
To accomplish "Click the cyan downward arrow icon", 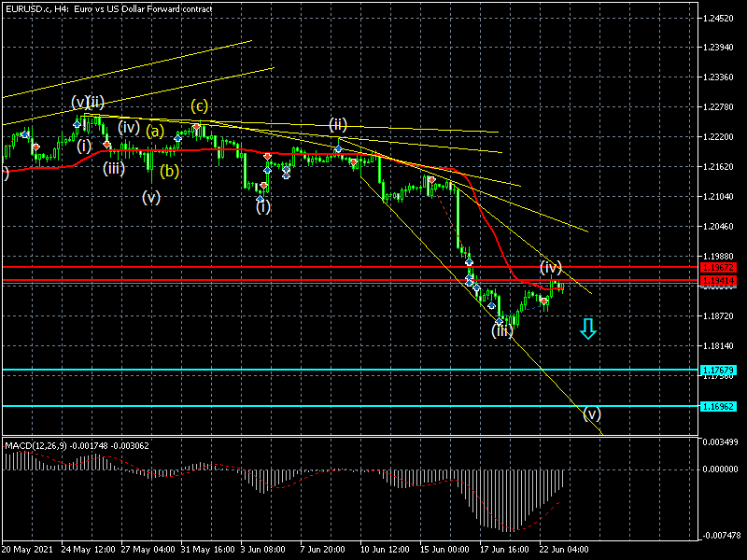I will (587, 329).
